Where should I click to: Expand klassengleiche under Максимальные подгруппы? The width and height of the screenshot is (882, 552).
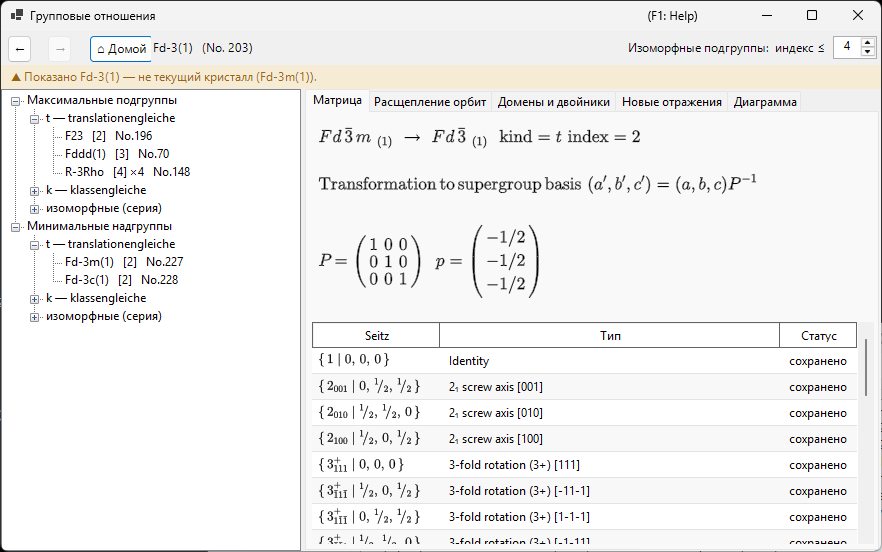point(34,191)
